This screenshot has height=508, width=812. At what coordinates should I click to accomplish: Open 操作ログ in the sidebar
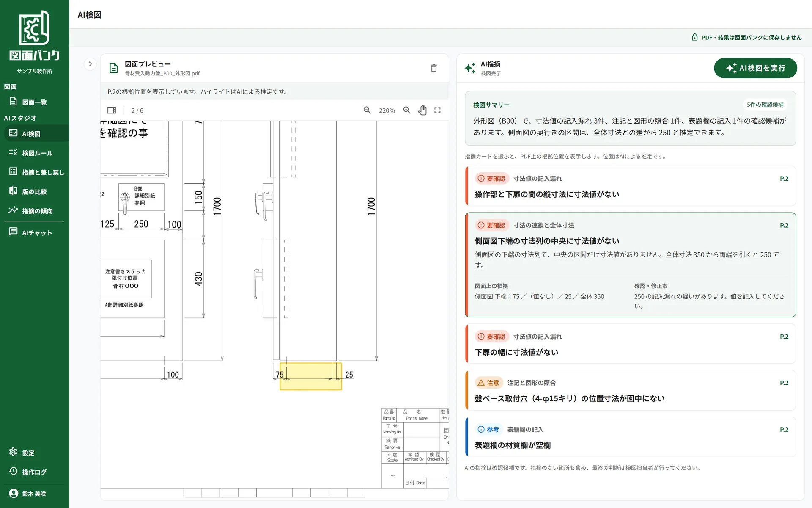34,472
